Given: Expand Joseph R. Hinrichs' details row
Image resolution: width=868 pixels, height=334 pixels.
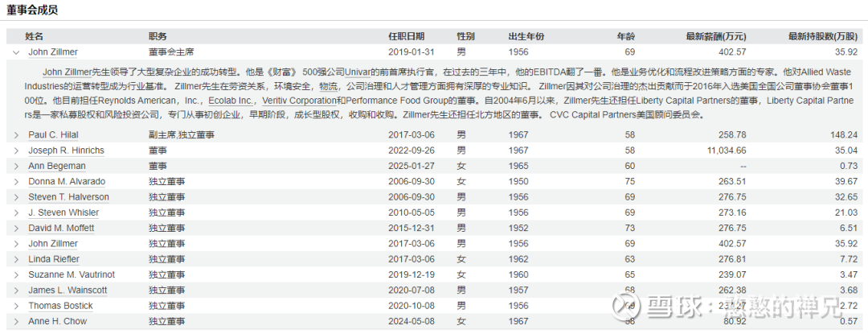Looking at the screenshot, I should [x=15, y=151].
